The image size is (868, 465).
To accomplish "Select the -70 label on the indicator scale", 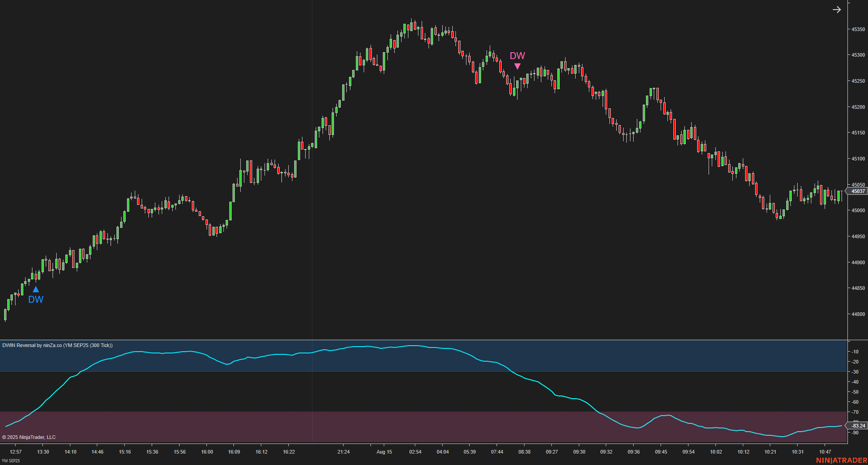I will coord(856,412).
